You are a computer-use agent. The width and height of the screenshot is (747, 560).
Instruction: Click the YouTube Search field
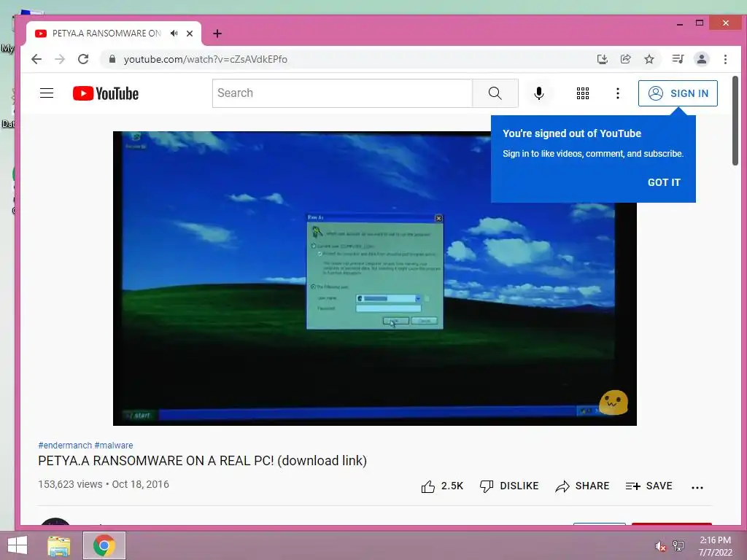click(x=342, y=93)
